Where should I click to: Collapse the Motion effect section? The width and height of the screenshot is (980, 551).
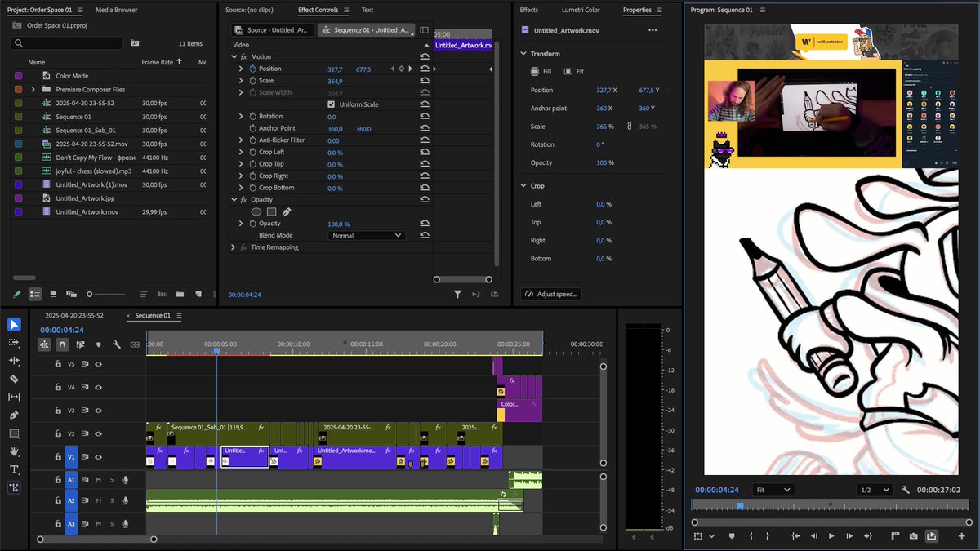point(233,57)
